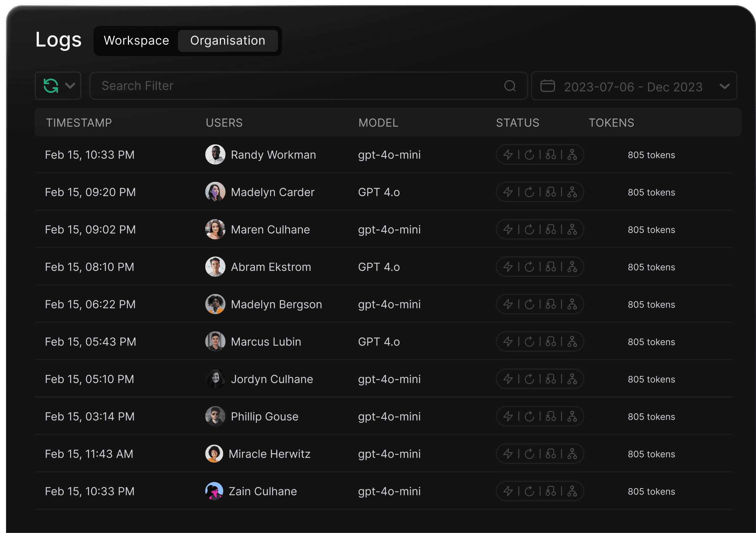The image size is (756, 533).
Task: Expand the refresh options dropdown chevron
Action: tap(70, 86)
